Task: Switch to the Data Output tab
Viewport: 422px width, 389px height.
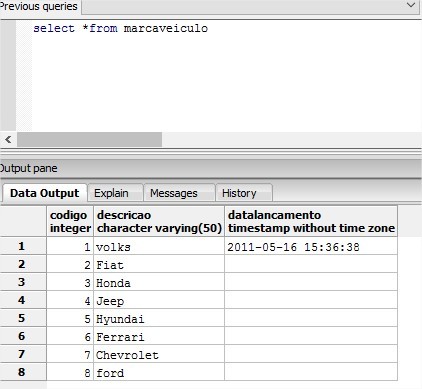Action: point(44,193)
